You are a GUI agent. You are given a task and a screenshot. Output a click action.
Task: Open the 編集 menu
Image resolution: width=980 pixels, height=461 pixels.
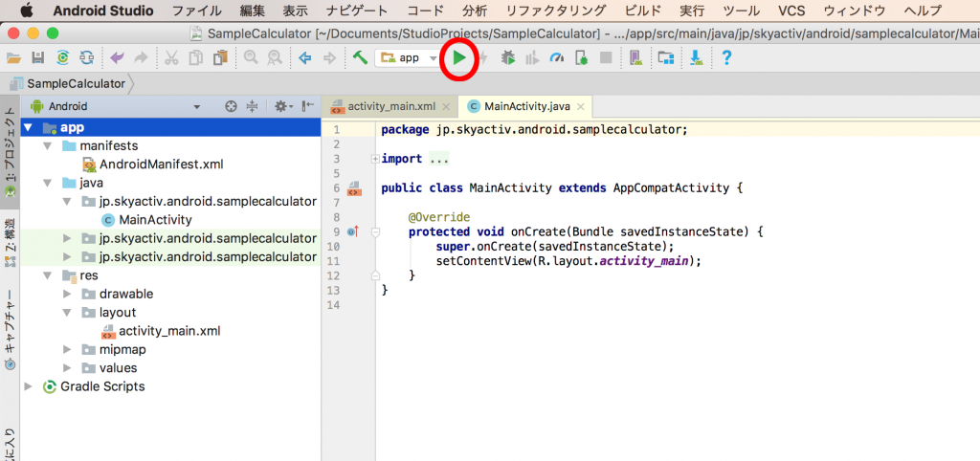(252, 11)
